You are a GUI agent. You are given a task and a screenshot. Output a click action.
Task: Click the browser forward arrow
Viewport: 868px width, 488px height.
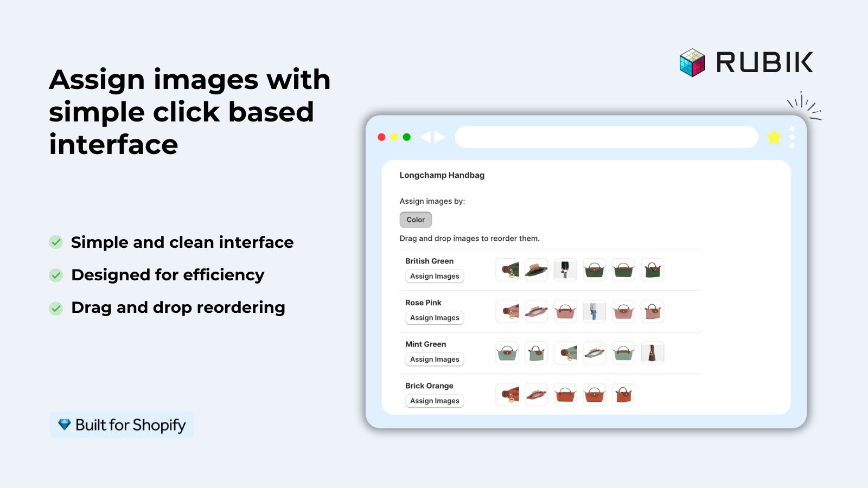[x=440, y=137]
